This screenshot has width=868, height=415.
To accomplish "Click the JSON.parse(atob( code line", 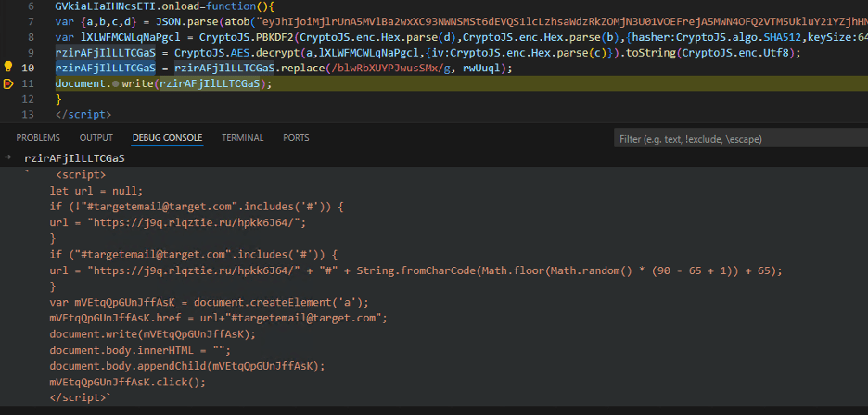I will [462, 22].
